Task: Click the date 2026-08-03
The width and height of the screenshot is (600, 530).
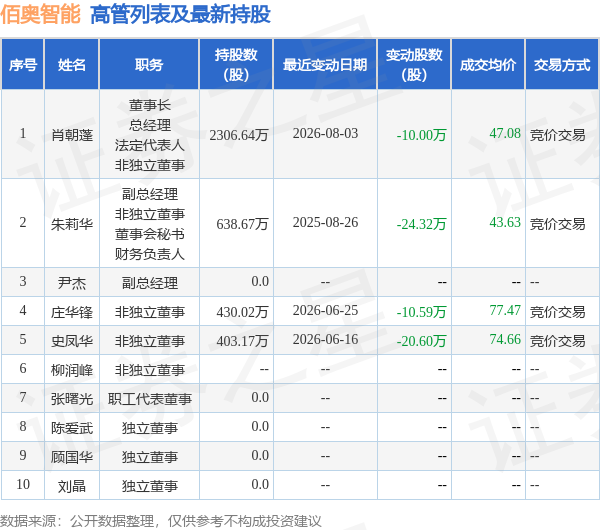Action: pos(325,133)
